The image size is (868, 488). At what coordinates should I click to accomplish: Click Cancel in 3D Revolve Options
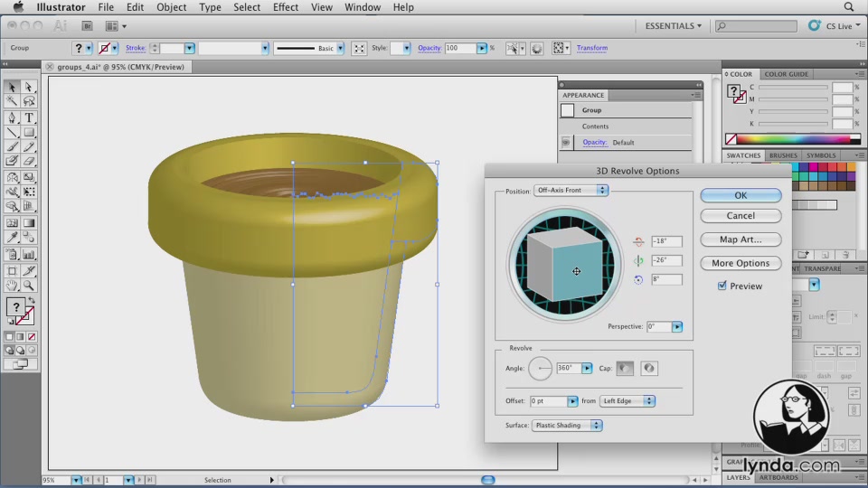coord(741,216)
